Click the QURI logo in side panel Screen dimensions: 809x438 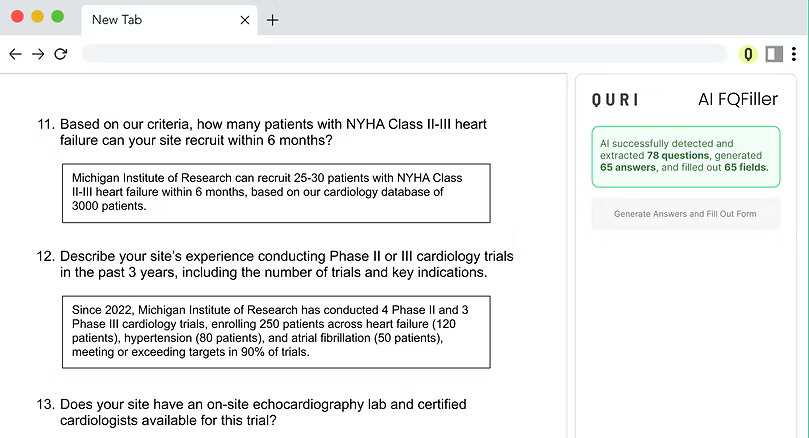pos(615,100)
